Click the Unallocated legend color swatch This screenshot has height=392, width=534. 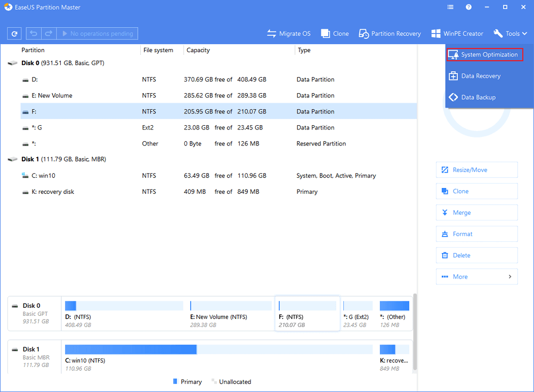coord(214,381)
